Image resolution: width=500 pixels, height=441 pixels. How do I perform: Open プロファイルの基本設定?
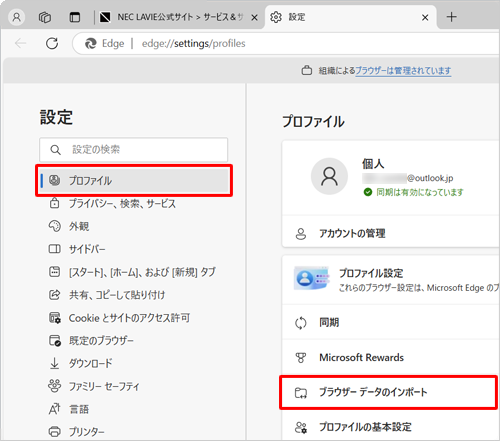(x=391, y=427)
